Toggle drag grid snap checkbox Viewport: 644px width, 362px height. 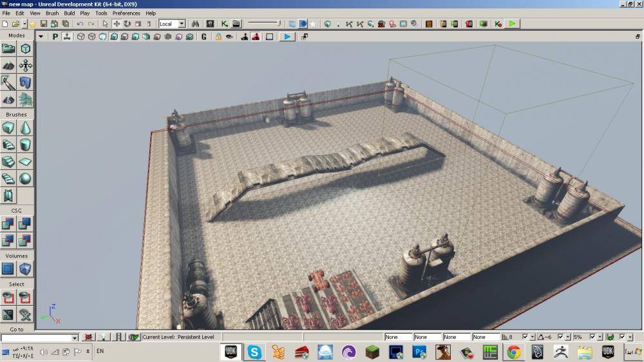click(525, 336)
